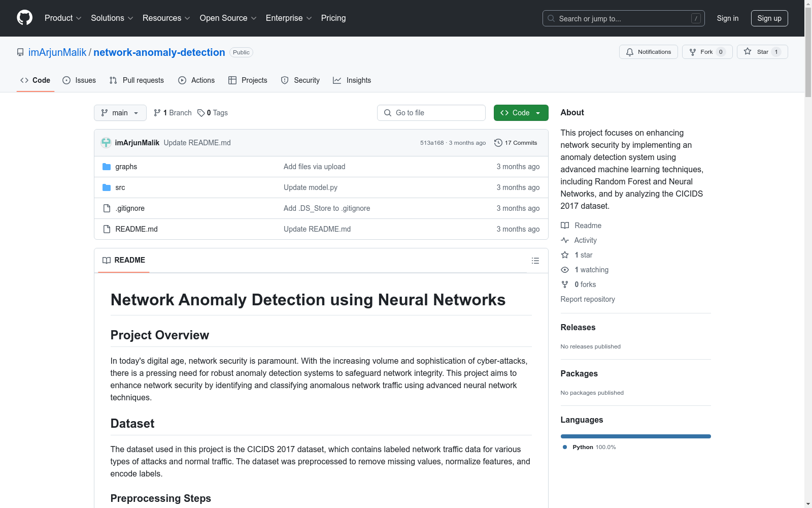
Task: Open the graphs folder name
Action: pos(126,167)
